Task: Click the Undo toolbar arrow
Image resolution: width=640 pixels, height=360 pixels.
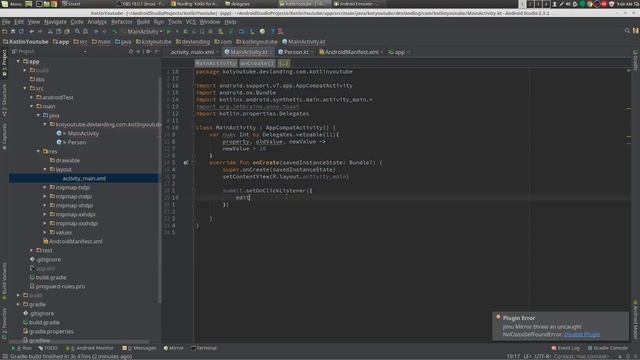Action: pos(31,31)
